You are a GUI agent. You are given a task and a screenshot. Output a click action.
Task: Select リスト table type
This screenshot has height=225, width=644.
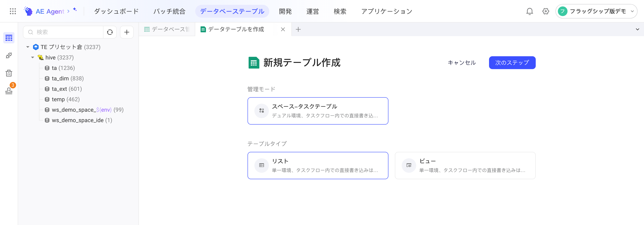tap(318, 165)
